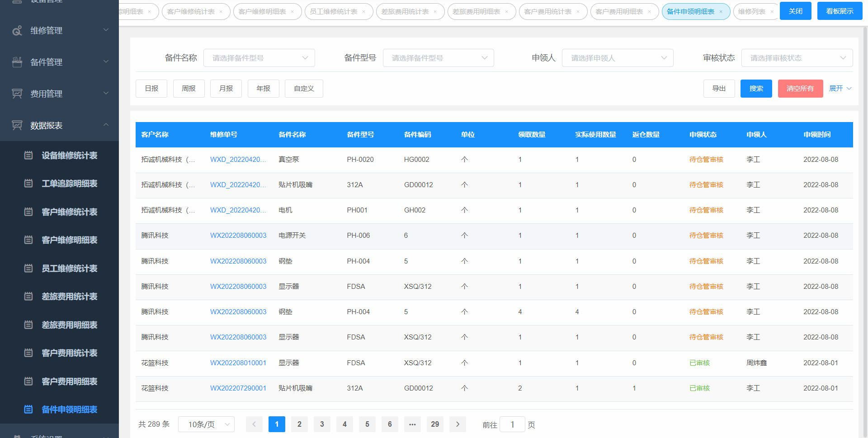The image size is (868, 438).
Task: Switch to the 差旅费用统计表 tab
Action: pos(405,12)
